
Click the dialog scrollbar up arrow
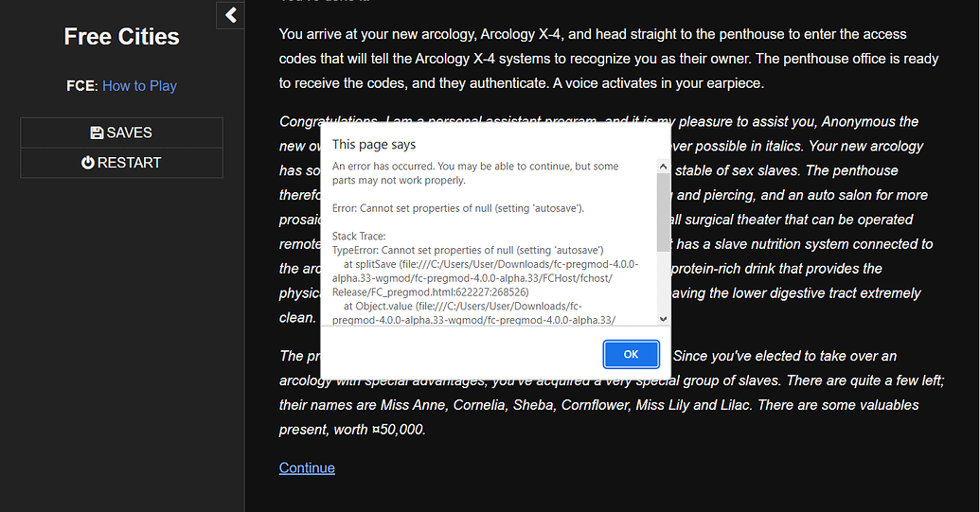(663, 166)
